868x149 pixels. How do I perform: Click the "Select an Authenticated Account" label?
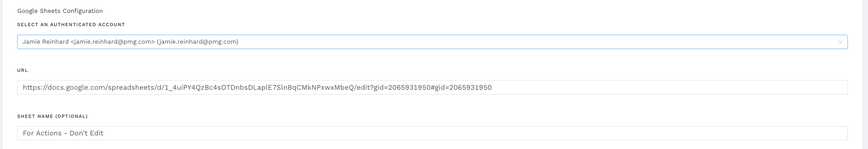(71, 25)
